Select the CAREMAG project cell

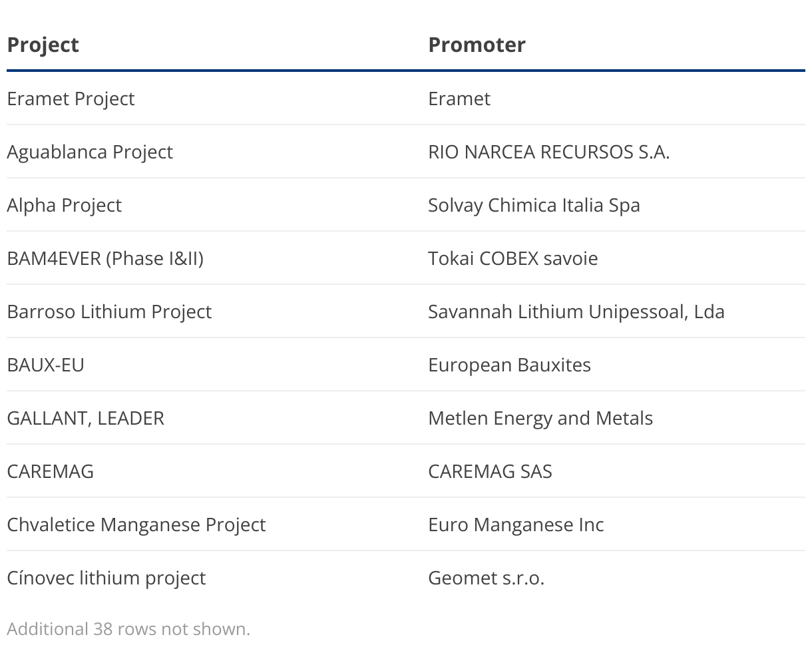(x=51, y=471)
